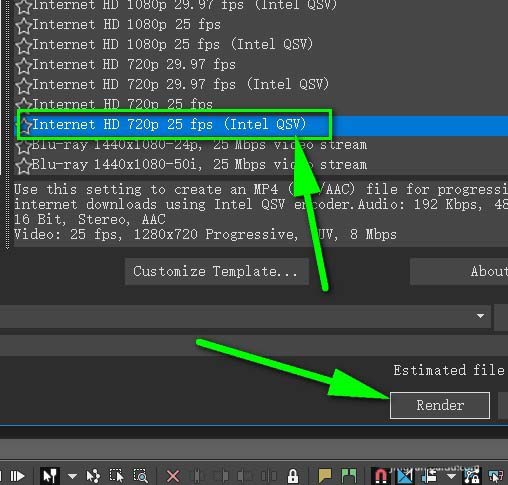Open the Auto Ripple dropdown arrow
The image size is (508, 485).
(x=451, y=476)
